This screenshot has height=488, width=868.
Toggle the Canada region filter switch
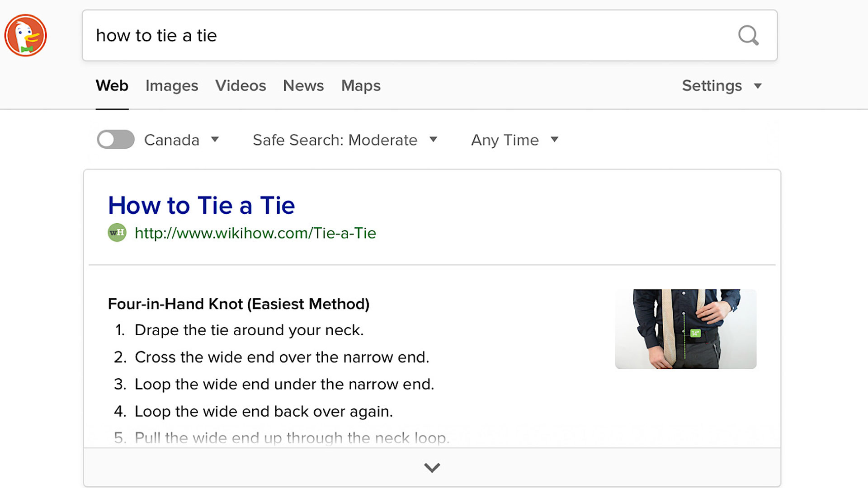(115, 140)
